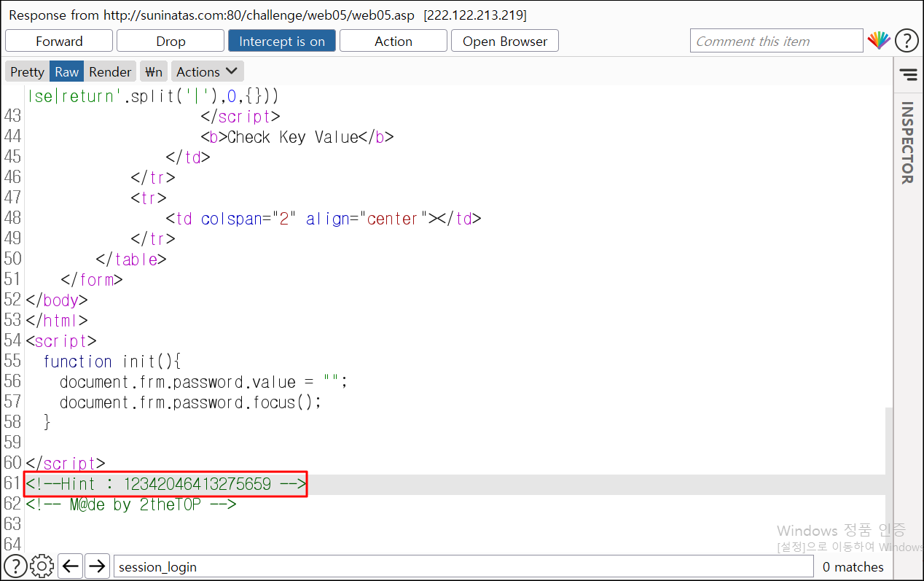Open the highlight color picker icon
The height and width of the screenshot is (581, 924).
[x=879, y=40]
